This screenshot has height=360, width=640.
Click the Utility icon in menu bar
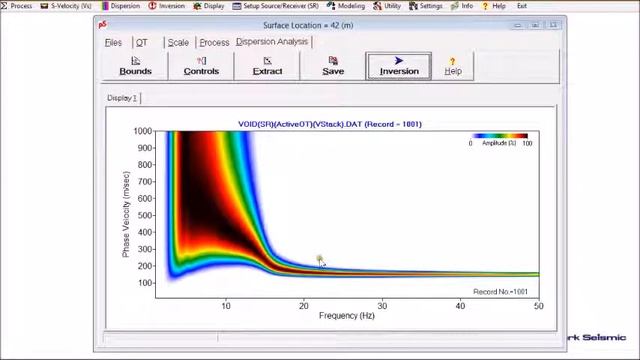378,6
